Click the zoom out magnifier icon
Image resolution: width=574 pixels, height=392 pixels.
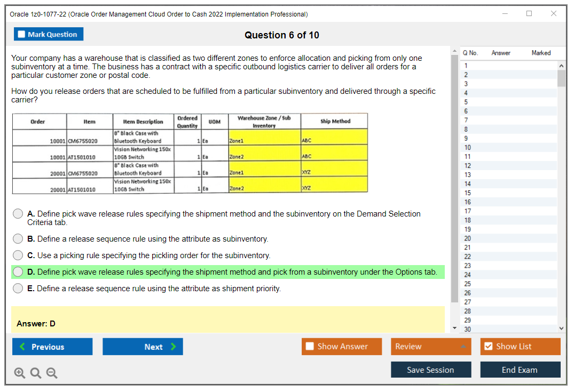(x=52, y=373)
